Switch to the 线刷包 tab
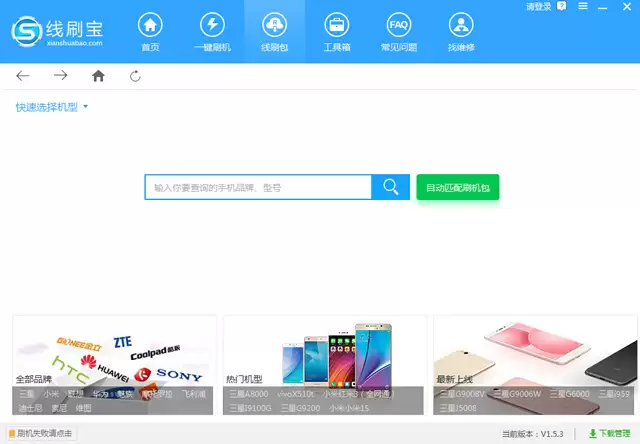Viewport: 640px width, 444px height. click(x=274, y=32)
